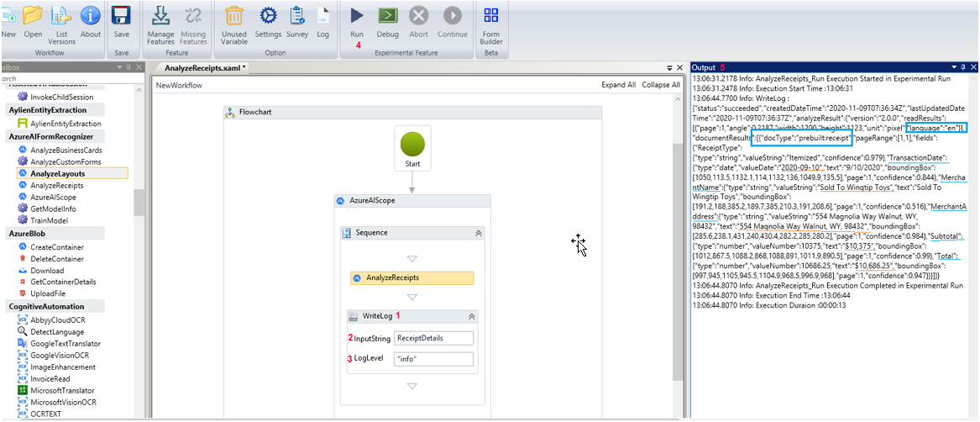Click Collapse All link

click(x=661, y=85)
